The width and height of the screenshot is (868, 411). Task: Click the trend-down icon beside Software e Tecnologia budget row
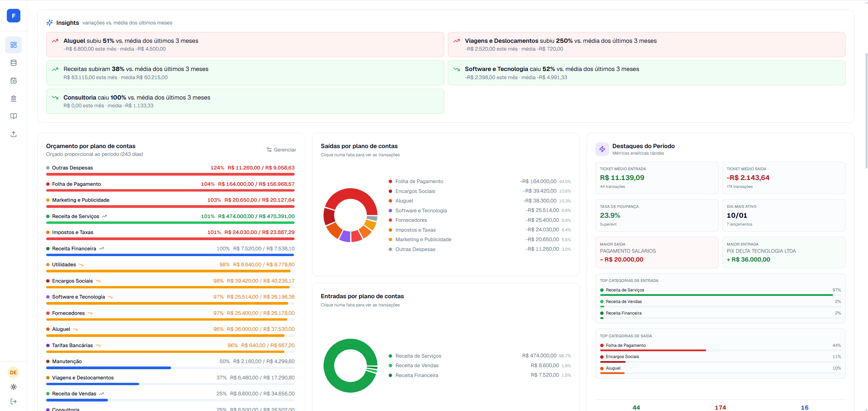110,297
